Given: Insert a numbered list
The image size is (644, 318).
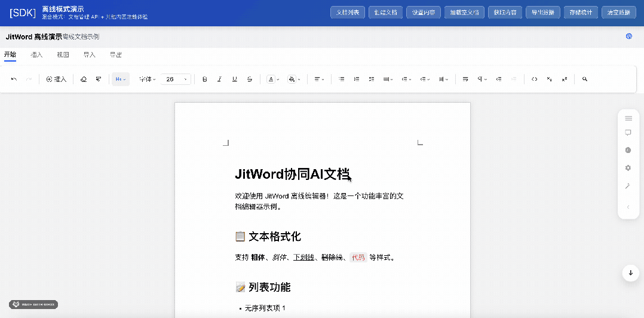Looking at the screenshot, I should click(x=357, y=79).
